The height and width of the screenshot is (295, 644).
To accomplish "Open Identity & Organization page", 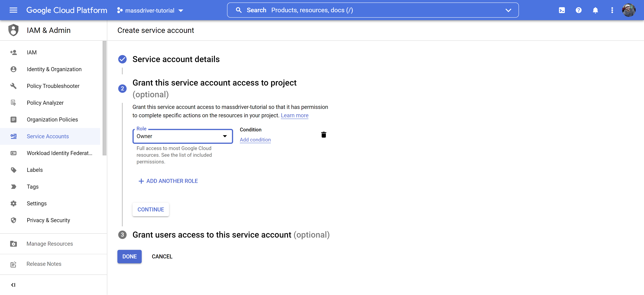I will pos(54,69).
